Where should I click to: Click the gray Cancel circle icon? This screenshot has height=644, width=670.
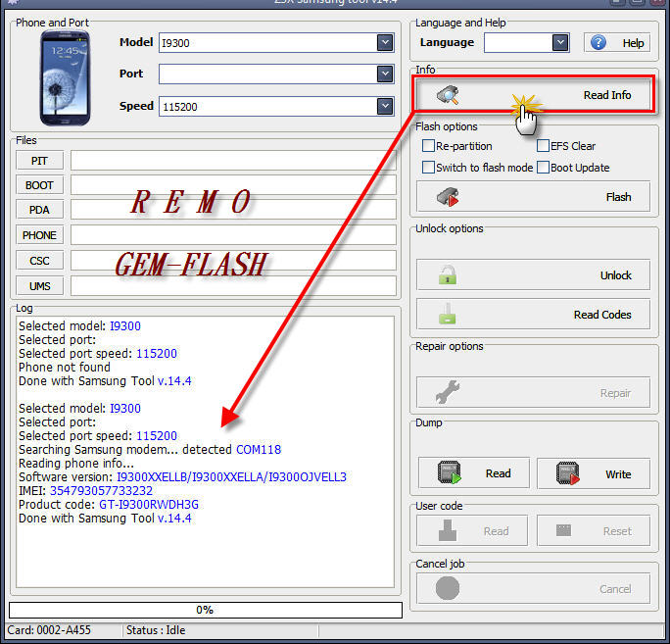(448, 588)
